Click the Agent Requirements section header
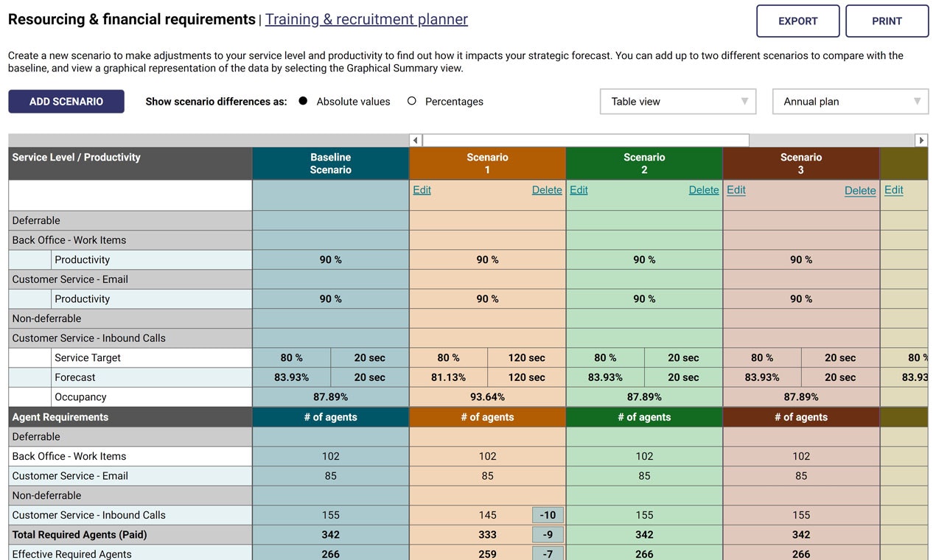The image size is (936, 560). (130, 417)
